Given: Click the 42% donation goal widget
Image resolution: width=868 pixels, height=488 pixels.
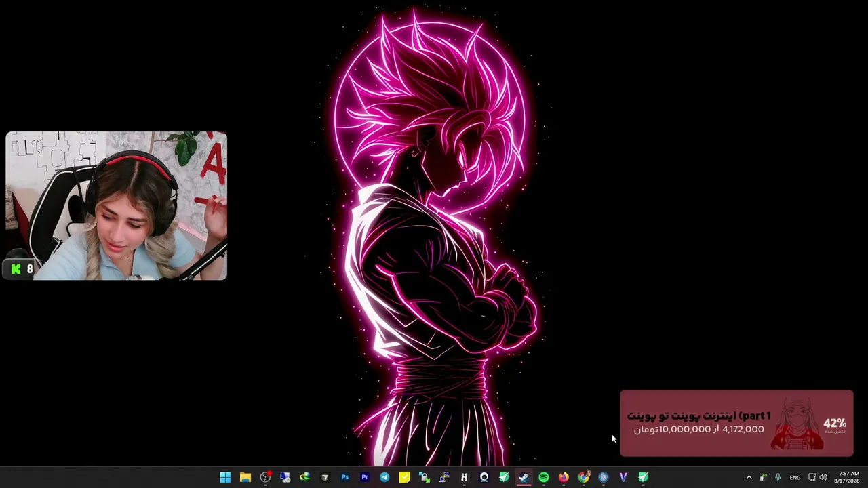Looking at the screenshot, I should pyautogui.click(x=736, y=424).
